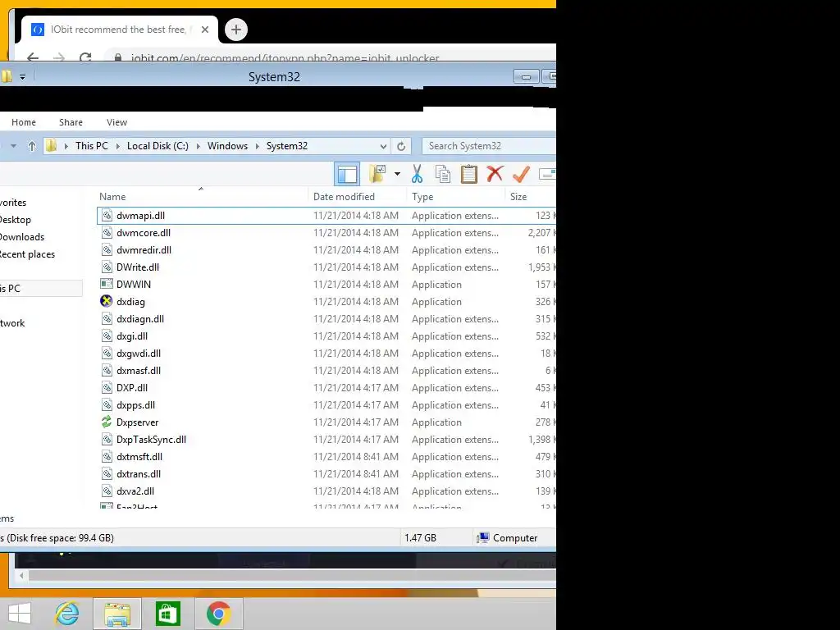Select the Dxpserver application icon
840x630 pixels.
(107, 422)
